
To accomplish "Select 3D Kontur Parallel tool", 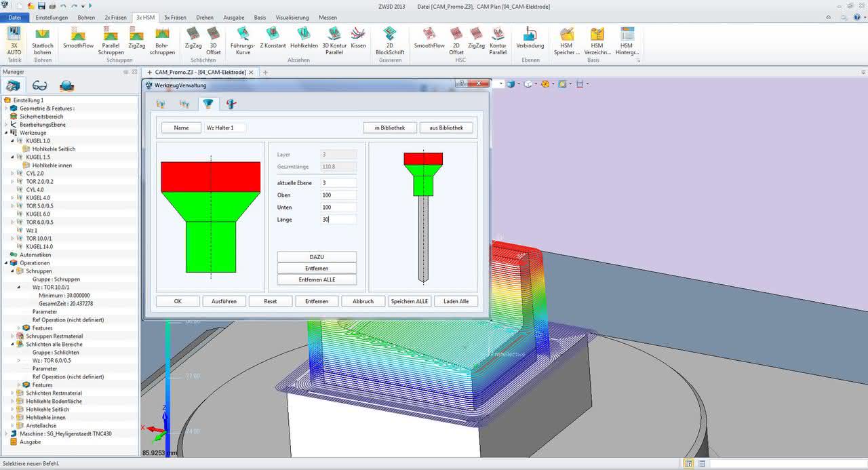I will [334, 41].
